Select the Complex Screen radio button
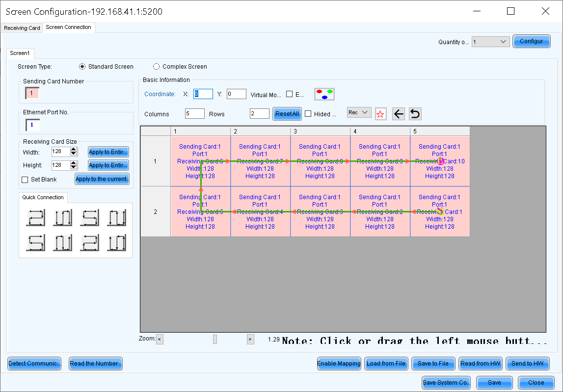 [x=156, y=66]
